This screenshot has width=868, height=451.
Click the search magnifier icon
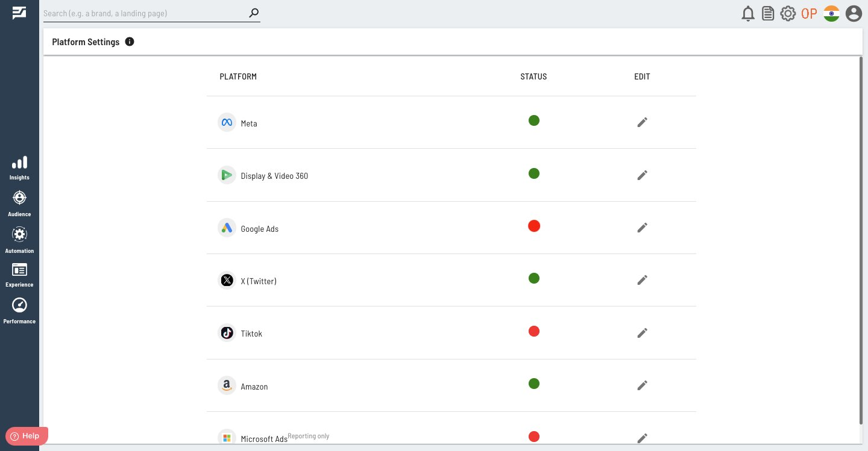pyautogui.click(x=254, y=13)
